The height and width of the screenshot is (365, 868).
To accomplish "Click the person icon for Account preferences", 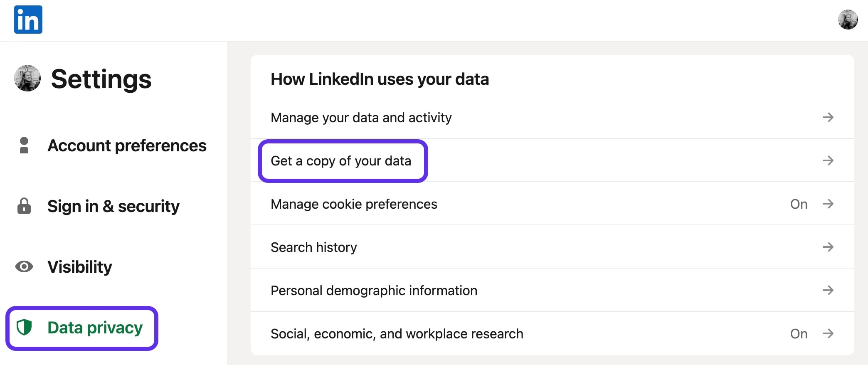I will click(24, 146).
